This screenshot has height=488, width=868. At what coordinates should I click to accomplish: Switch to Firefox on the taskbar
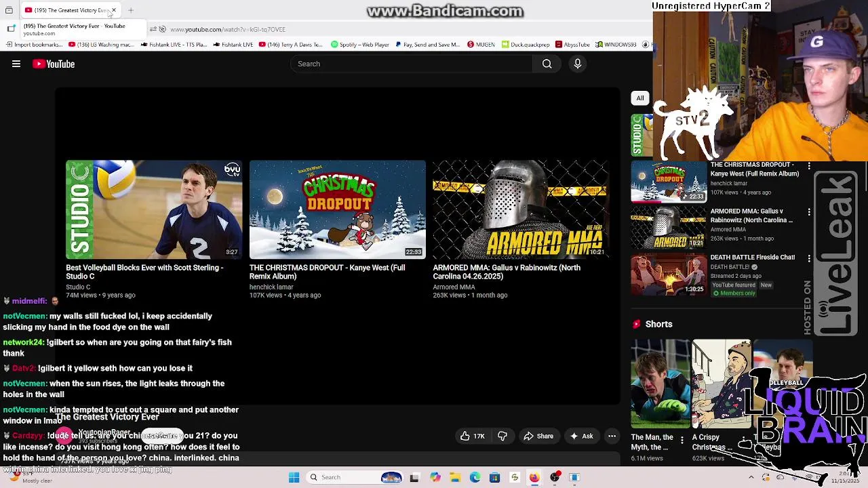pos(534,477)
